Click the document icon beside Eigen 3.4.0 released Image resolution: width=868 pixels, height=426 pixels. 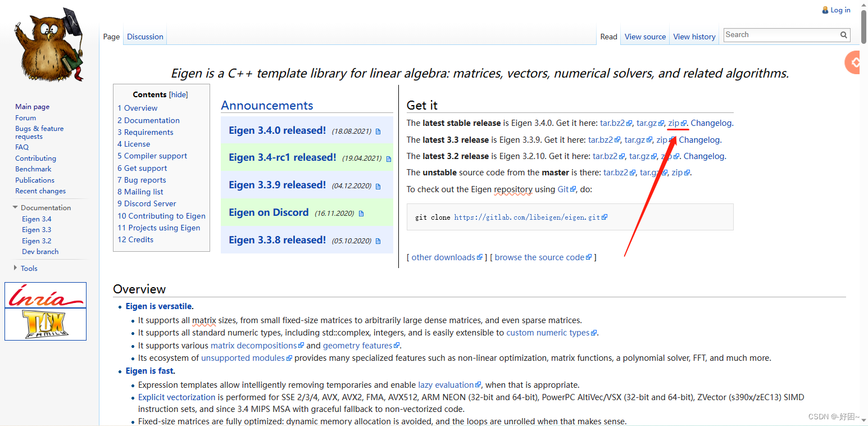coord(378,132)
